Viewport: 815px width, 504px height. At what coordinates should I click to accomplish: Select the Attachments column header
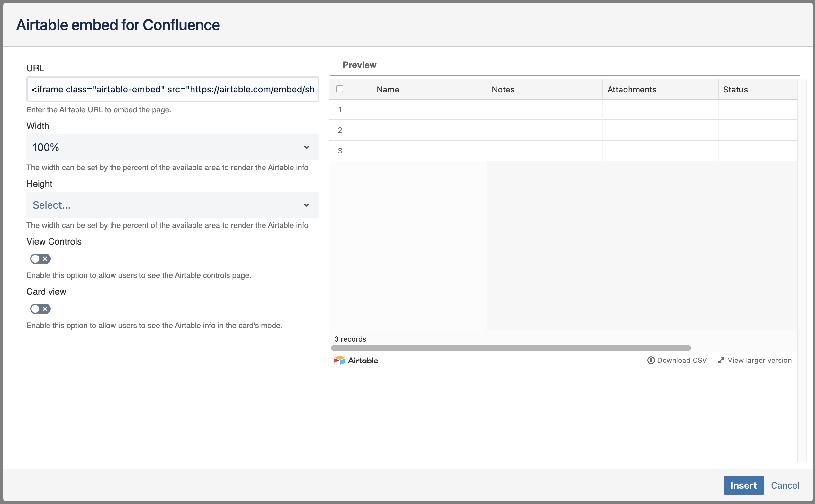coord(631,89)
